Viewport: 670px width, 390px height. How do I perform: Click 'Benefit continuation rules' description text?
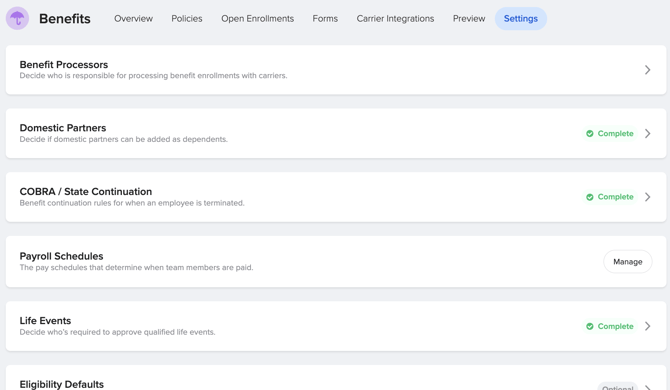(x=132, y=203)
